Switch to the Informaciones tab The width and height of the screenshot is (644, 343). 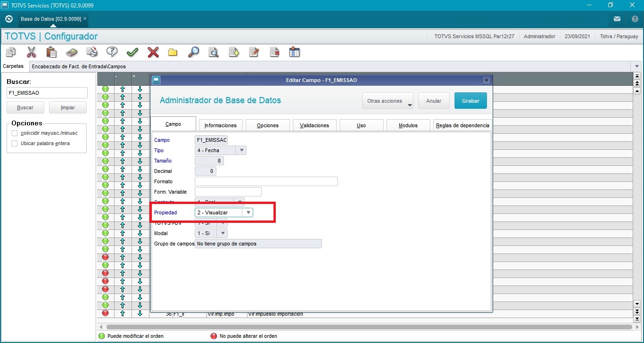(221, 125)
